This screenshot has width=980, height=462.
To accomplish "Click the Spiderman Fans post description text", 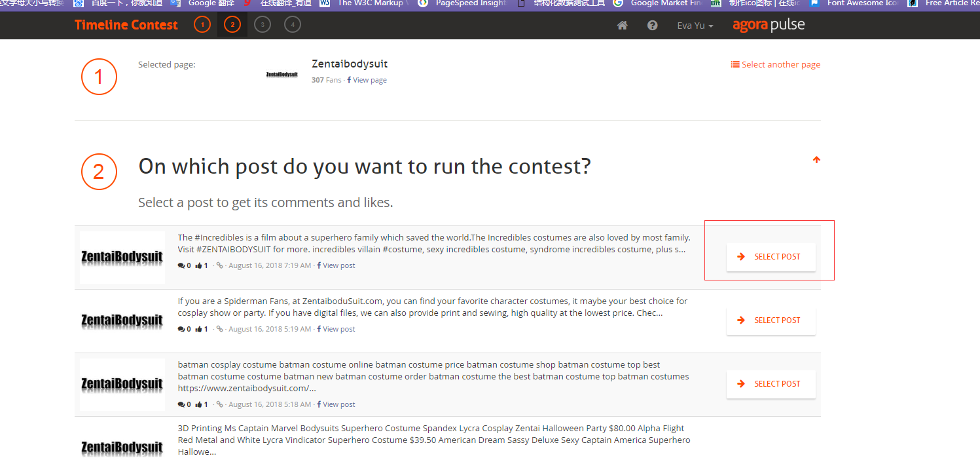I will click(x=433, y=307).
